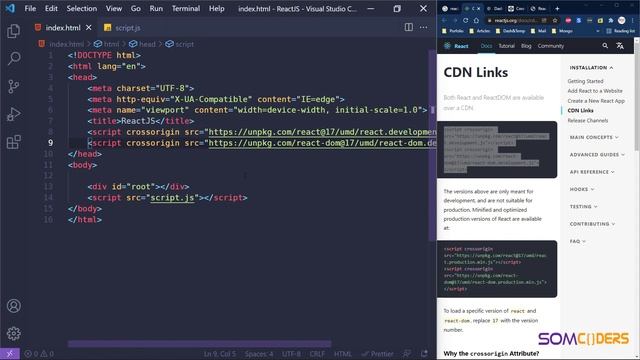Click the browser back arrow
This screenshot has width=640, height=360.
[444, 20]
